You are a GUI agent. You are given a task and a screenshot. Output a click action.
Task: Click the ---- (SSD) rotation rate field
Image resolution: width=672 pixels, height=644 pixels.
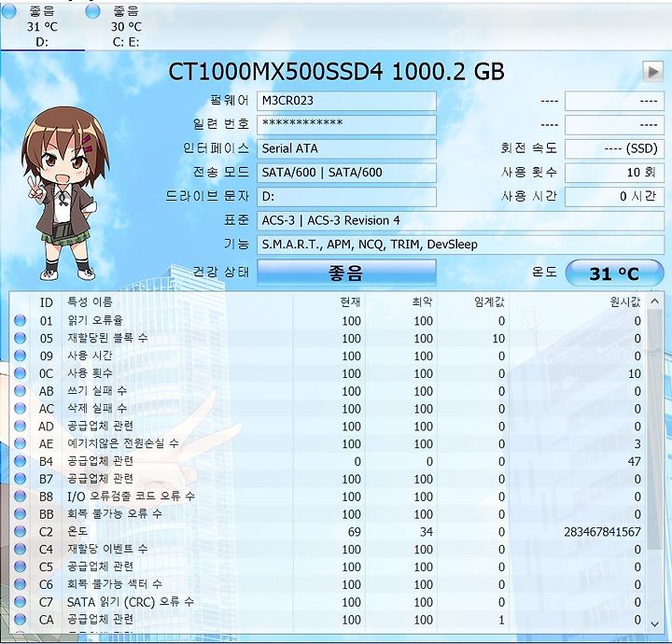pos(614,148)
